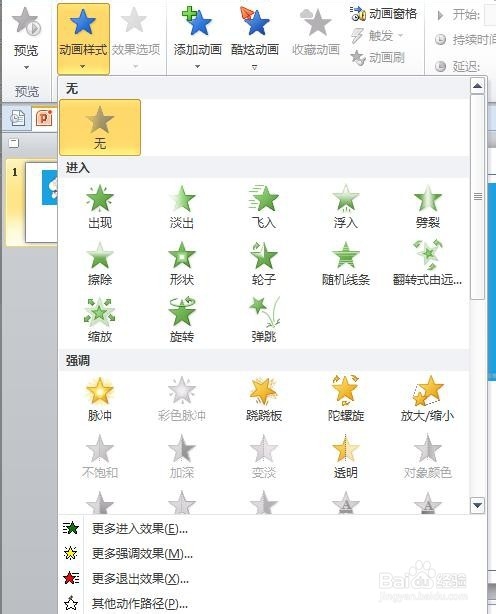
Task: Select the 无 (none) animation
Action: pyautogui.click(x=100, y=128)
